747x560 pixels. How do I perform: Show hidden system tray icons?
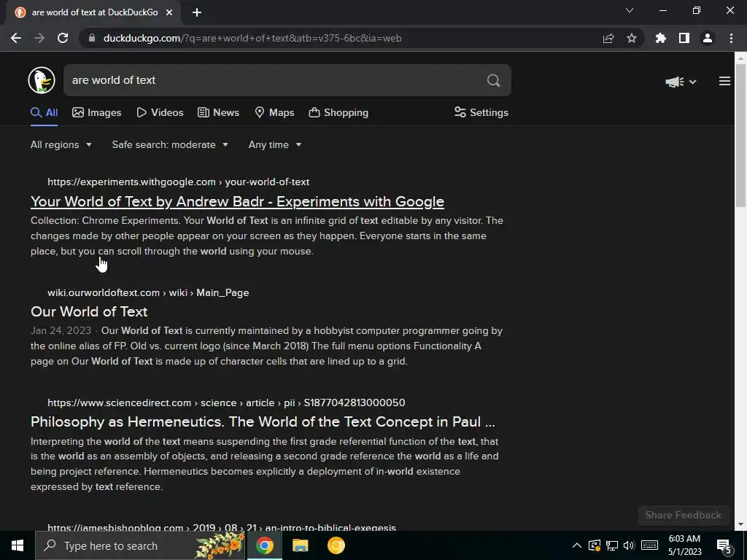pos(576,545)
